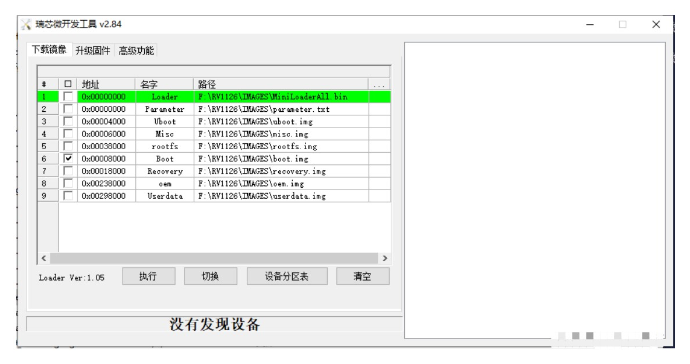Viewport: 690px width, 364px height.
Task: Open browse column for Loader row
Action: [379, 96]
